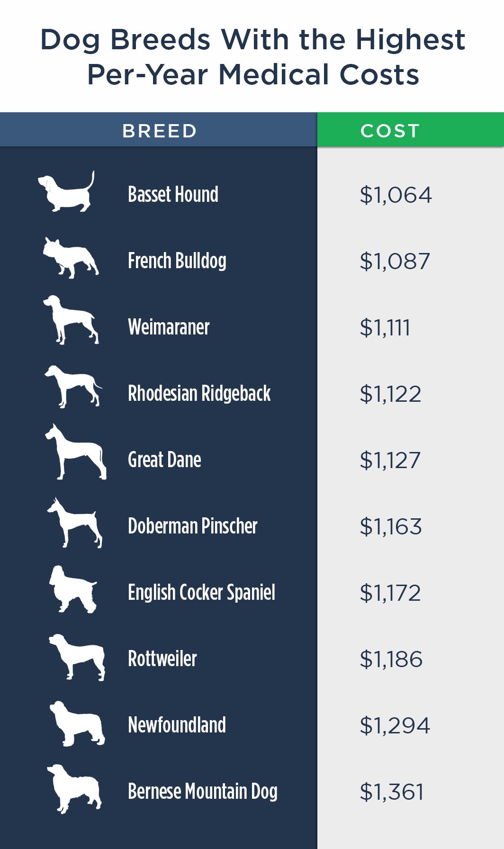The height and width of the screenshot is (849, 504).
Task: Select the Rhodesian Ridgeback silhouette icon
Action: click(x=73, y=387)
